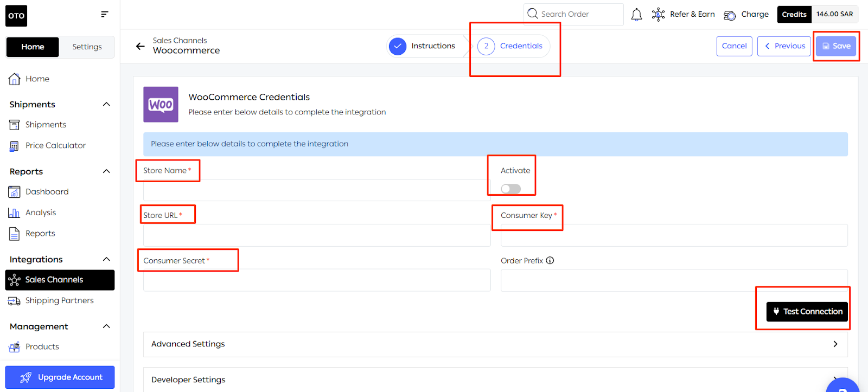
Task: Click the search magnifier icon
Action: pos(533,14)
